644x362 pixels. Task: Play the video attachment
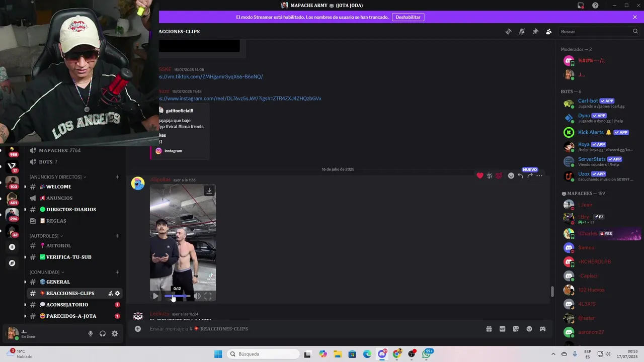coord(155,296)
